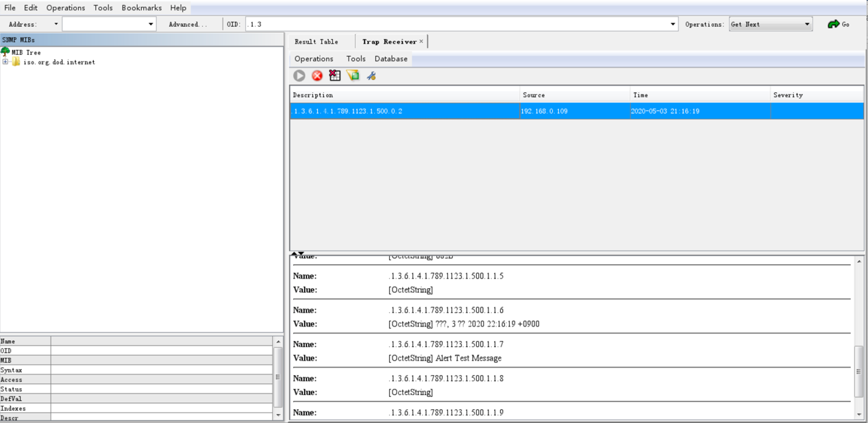Open the Bookmarks menu
This screenshot has width=868, height=423.
142,8
